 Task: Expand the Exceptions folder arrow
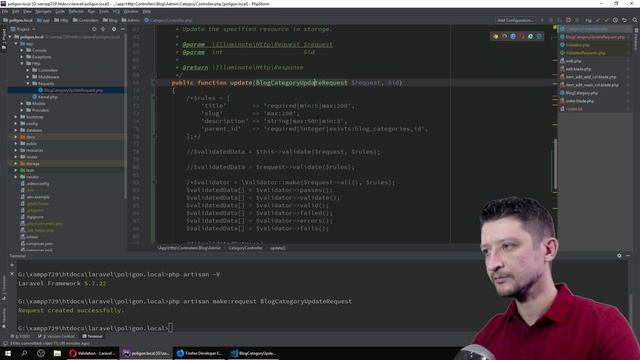click(x=22, y=57)
